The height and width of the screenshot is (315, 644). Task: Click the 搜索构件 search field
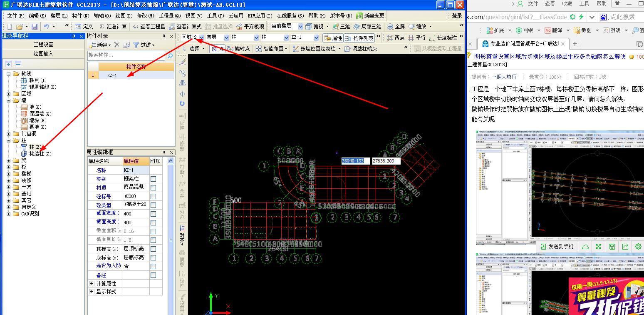point(126,55)
